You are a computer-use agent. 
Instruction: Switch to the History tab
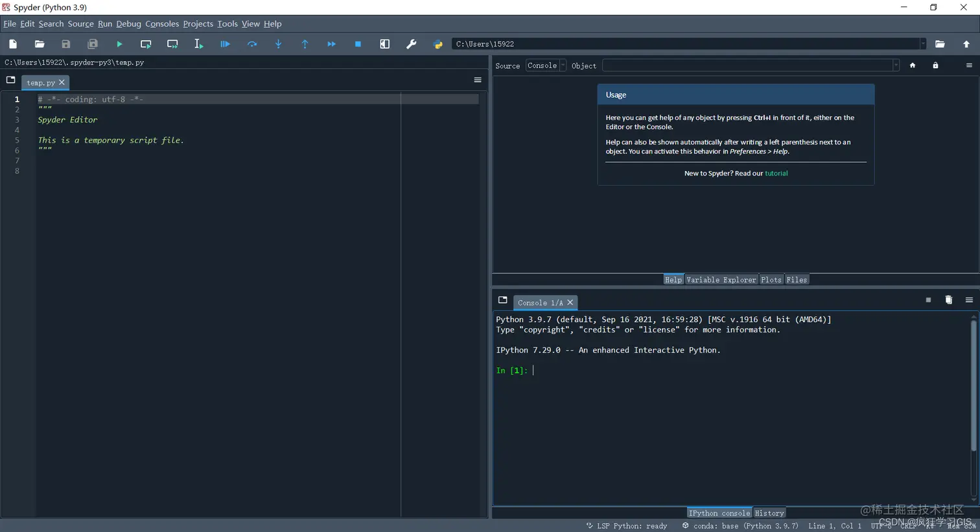pos(769,513)
